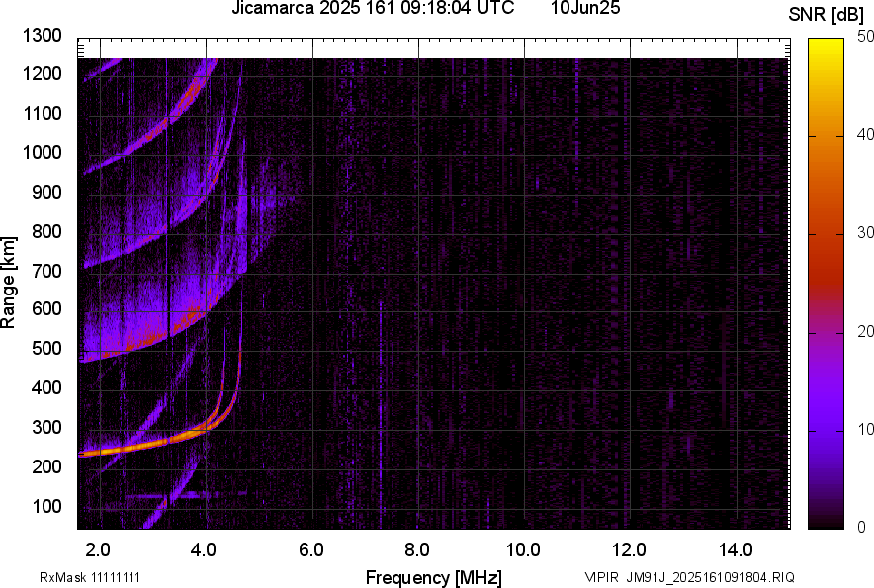874x588 pixels.
Task: Click the frequency tick label '4.0'
Action: click(204, 550)
